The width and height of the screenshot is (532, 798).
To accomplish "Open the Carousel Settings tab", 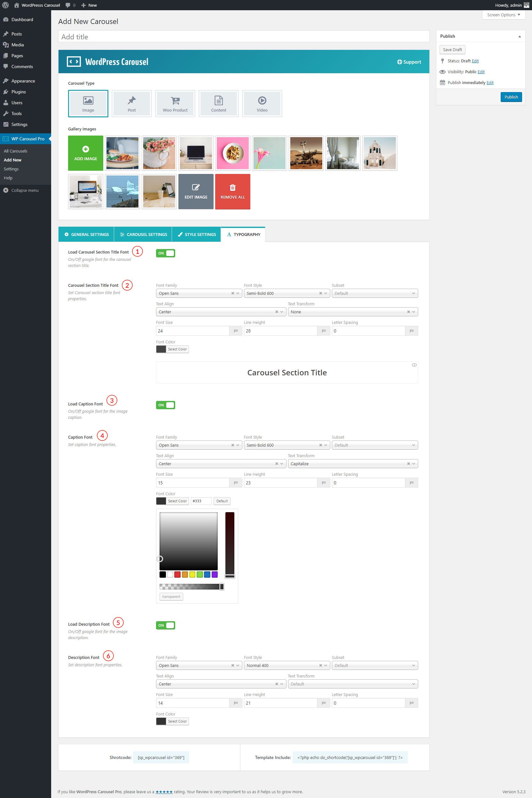I will [143, 234].
